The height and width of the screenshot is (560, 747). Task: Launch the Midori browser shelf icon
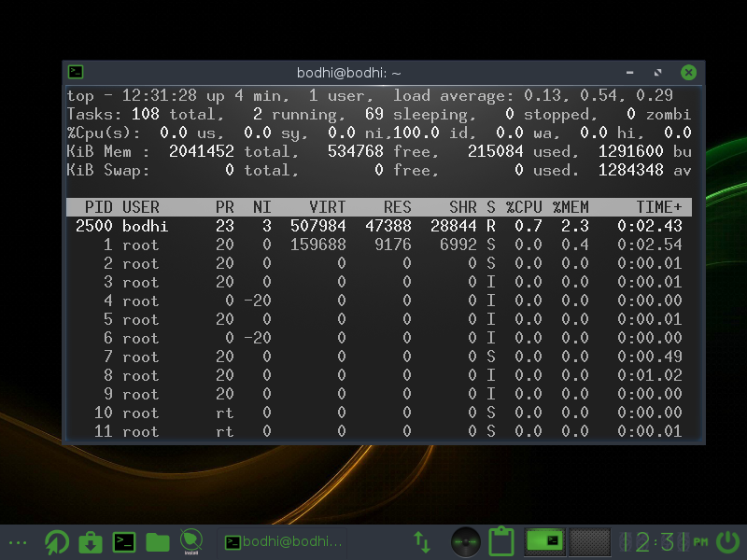(x=57, y=542)
